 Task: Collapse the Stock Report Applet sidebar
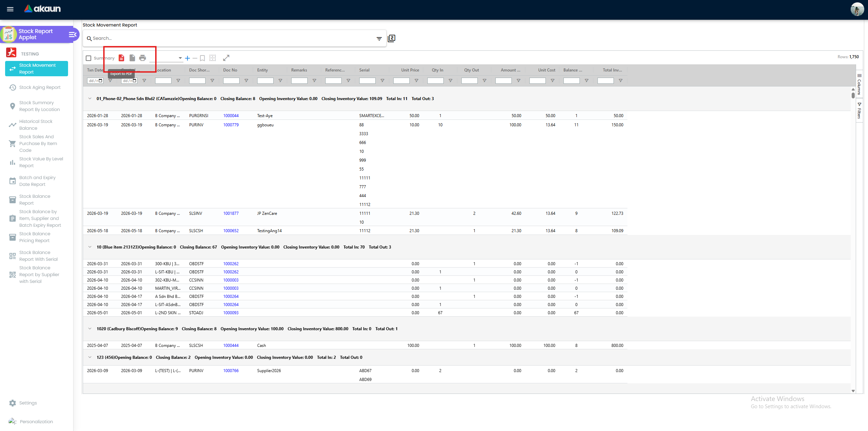[72, 34]
